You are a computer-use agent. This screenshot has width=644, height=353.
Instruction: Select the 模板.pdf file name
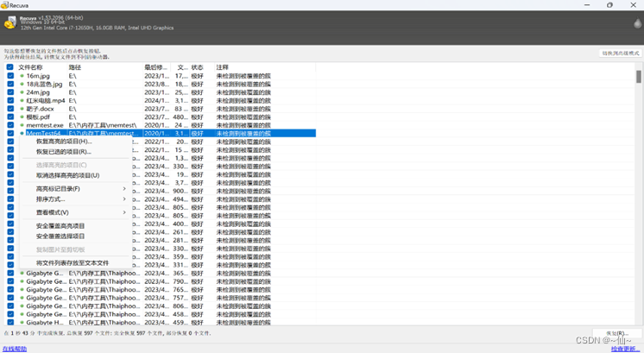tap(38, 117)
